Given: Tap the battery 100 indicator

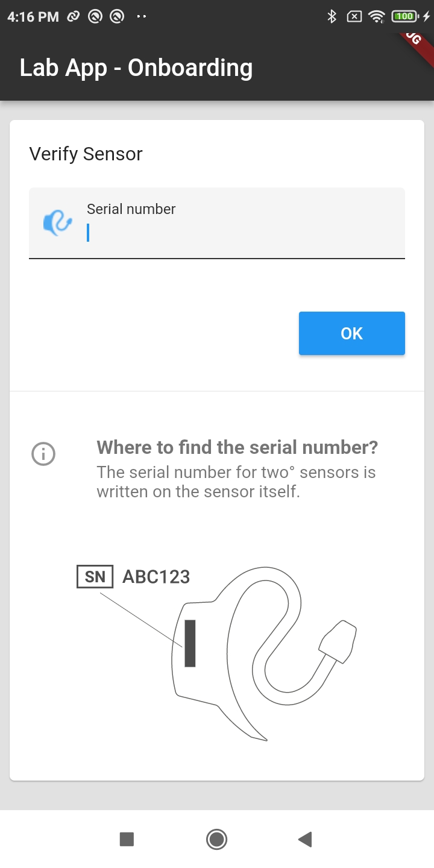Looking at the screenshot, I should (x=404, y=17).
